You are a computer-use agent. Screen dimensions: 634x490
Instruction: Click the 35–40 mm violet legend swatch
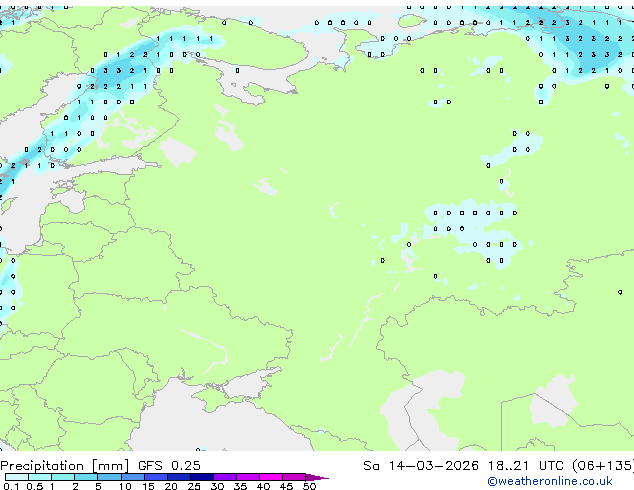[x=247, y=477]
